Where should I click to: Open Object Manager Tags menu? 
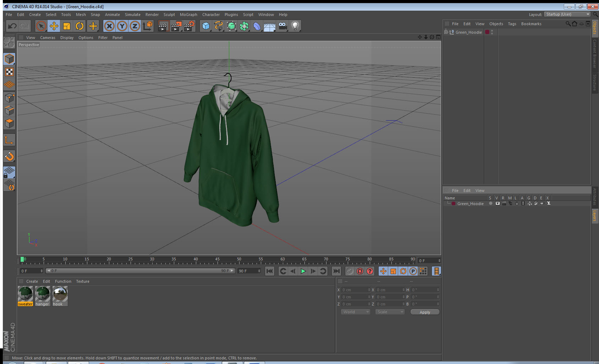512,24
